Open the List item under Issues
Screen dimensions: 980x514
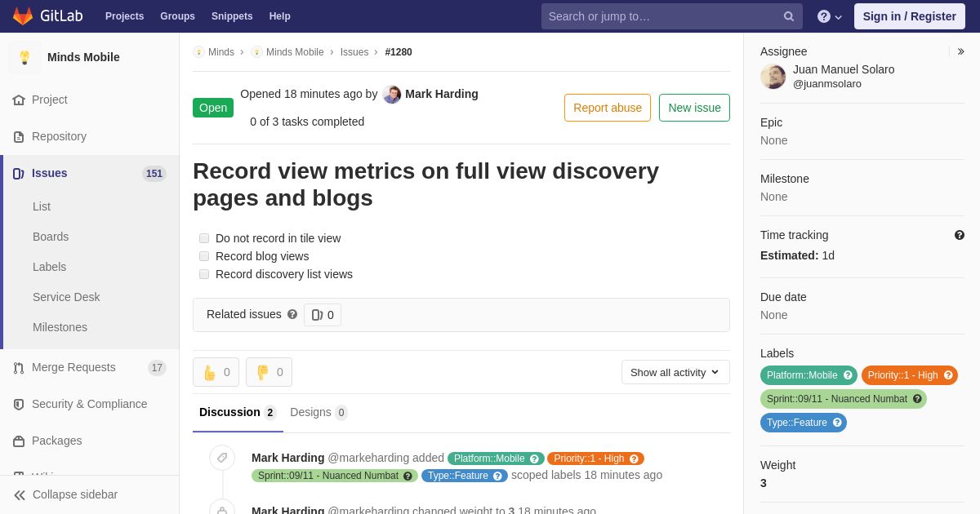[x=42, y=206]
